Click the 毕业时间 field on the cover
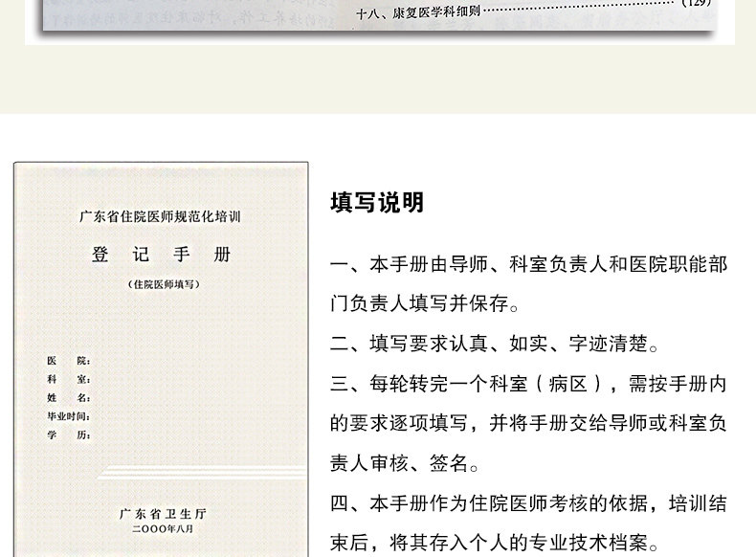The height and width of the screenshot is (557, 756). coord(69,416)
